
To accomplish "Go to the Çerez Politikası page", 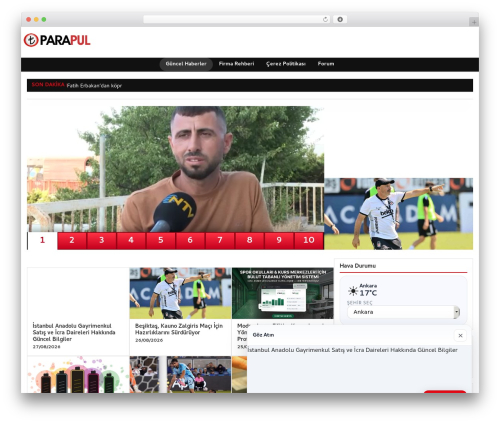I will pos(286,64).
